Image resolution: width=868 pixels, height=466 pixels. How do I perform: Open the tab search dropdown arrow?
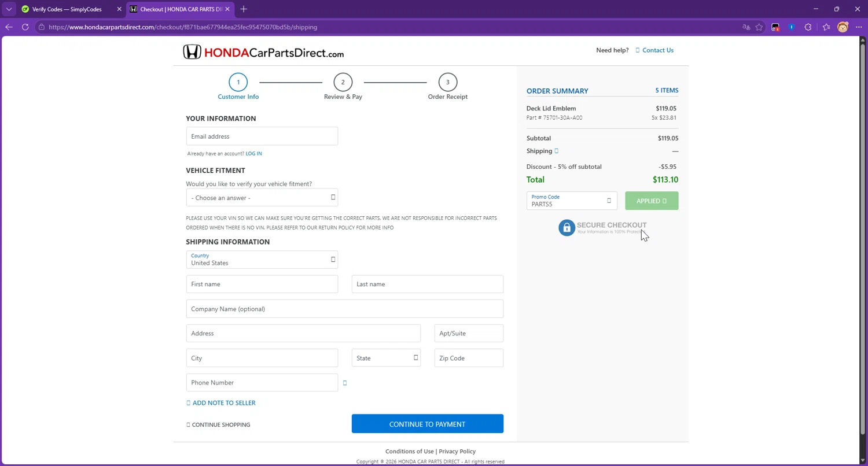point(9,9)
